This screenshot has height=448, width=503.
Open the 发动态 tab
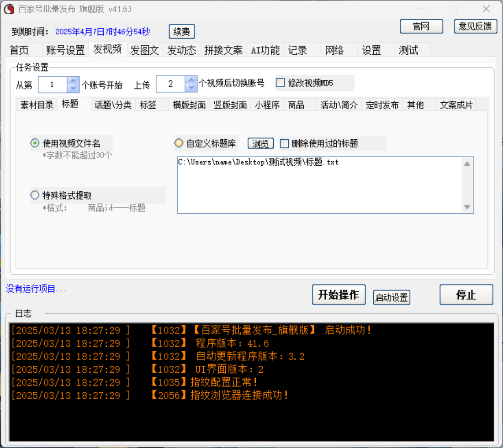pos(181,50)
